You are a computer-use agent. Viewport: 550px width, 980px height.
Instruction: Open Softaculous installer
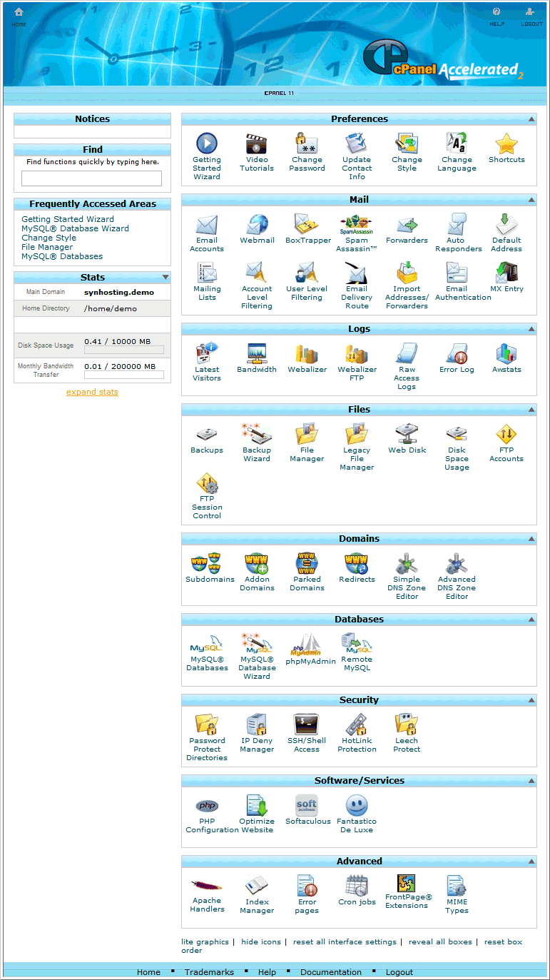[x=307, y=805]
